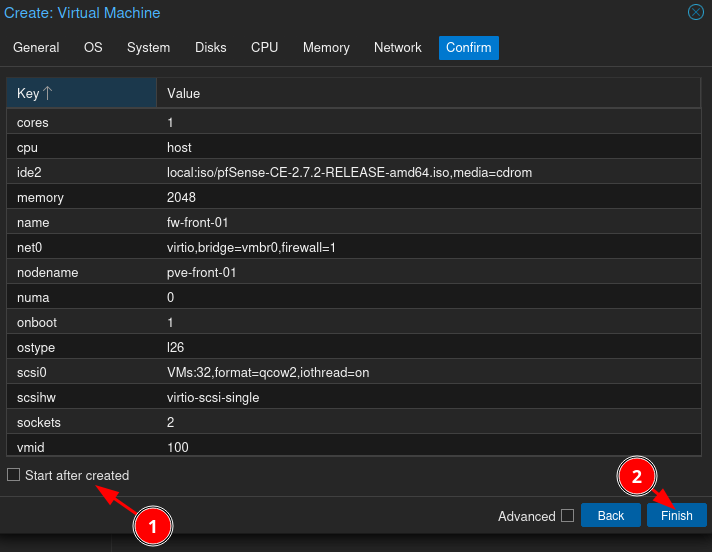
Task: Select the Disks tab
Action: (210, 47)
